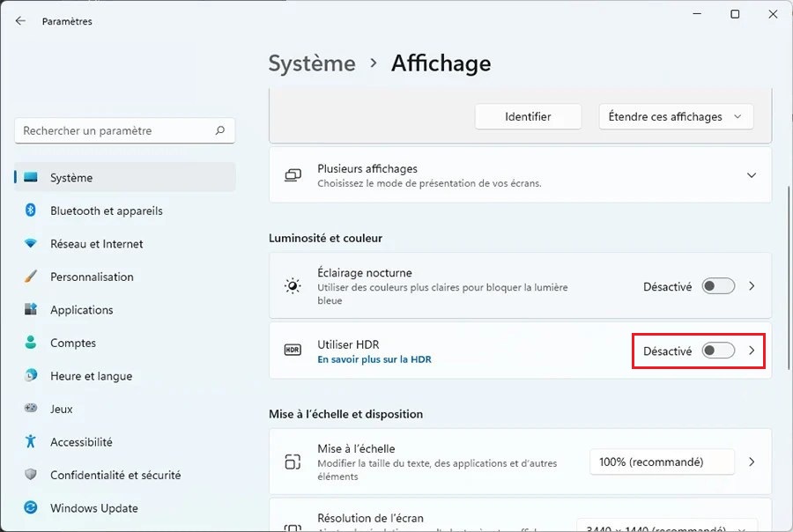
Task: Minimize the Paramètres window
Action: pos(698,14)
